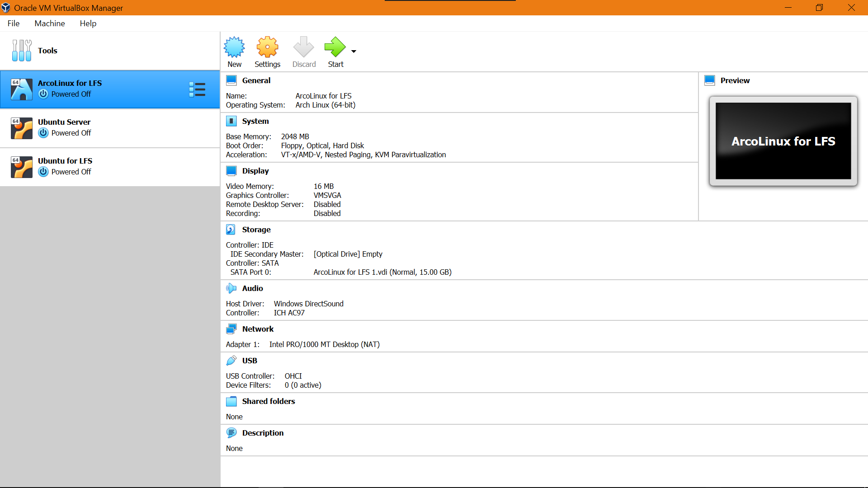Viewport: 868px width, 488px height.
Task: Click the Shared folders heading
Action: 269,401
